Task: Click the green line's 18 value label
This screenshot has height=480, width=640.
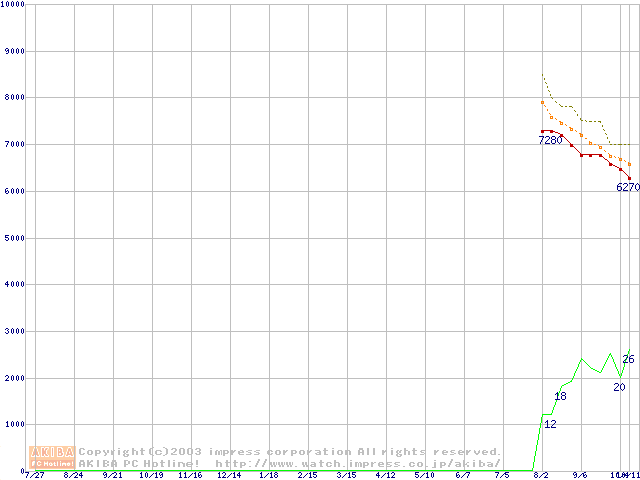Action: click(x=560, y=397)
